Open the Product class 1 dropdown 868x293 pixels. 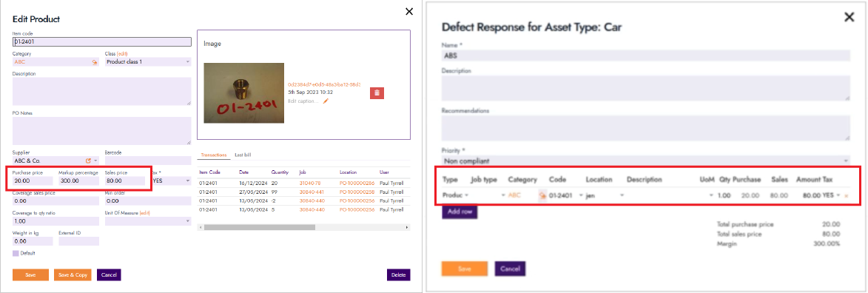tap(148, 62)
